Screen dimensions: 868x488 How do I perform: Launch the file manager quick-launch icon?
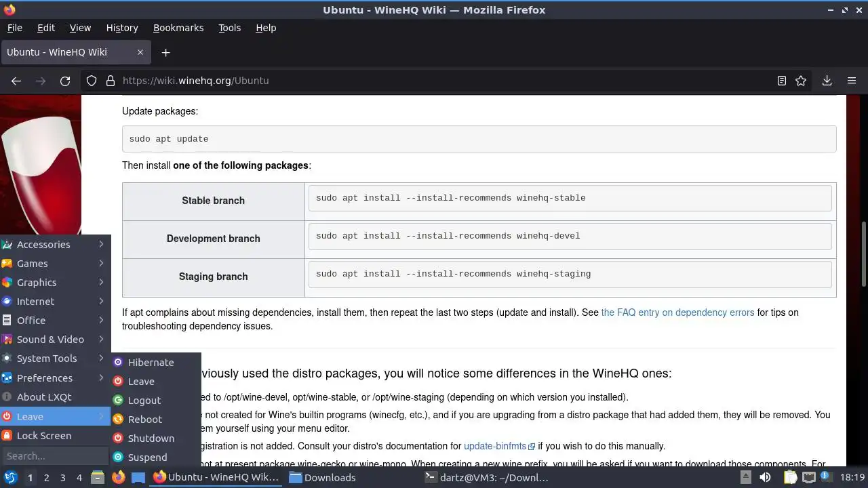coord(98,478)
